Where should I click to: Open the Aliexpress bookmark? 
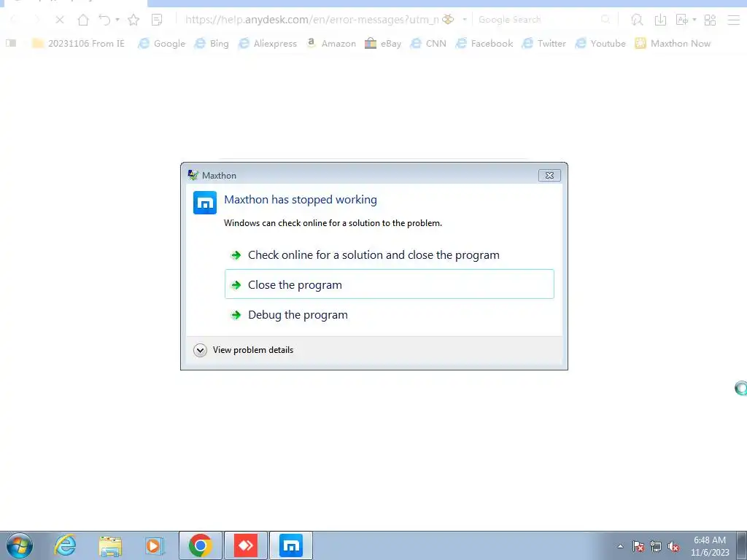(x=267, y=43)
